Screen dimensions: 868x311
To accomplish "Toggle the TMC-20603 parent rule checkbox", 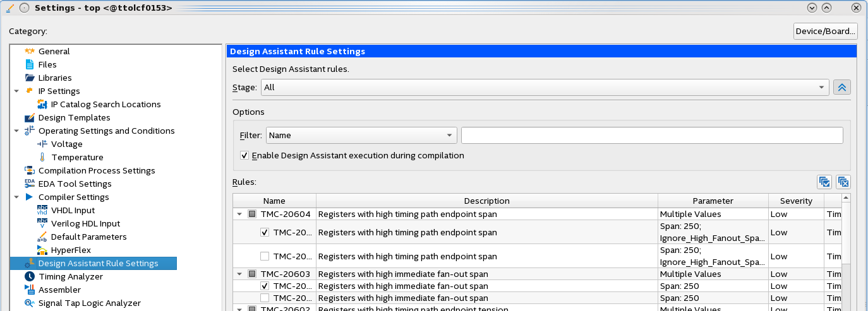I will [x=252, y=274].
